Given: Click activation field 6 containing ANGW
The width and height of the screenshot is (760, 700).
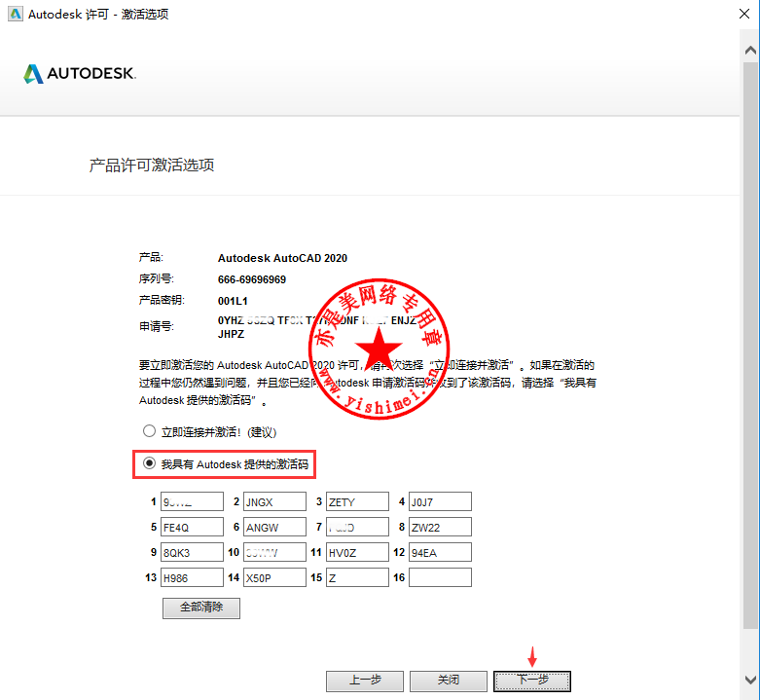Looking at the screenshot, I should coord(274,527).
